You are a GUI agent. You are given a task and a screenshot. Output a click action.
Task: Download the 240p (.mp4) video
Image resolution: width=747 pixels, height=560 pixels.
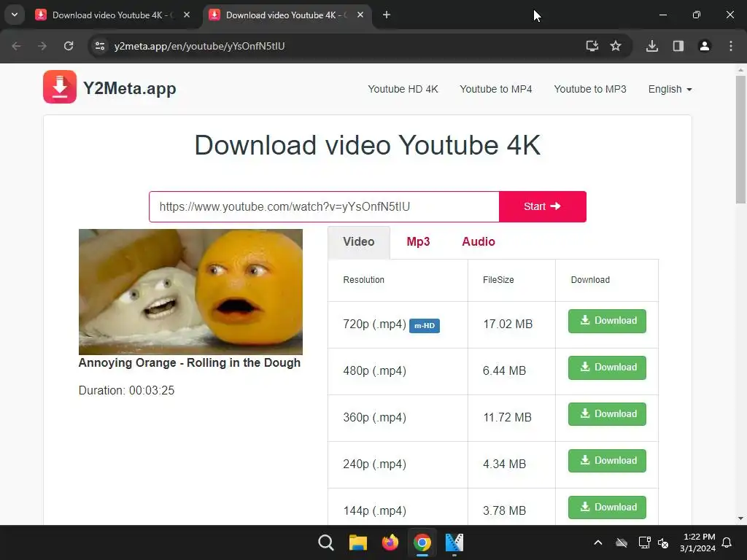tap(607, 461)
